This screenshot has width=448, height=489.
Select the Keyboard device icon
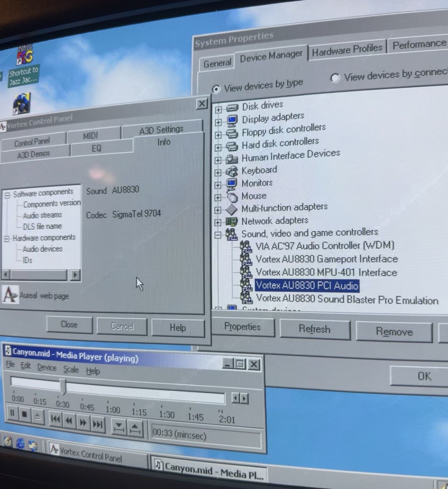tap(232, 171)
